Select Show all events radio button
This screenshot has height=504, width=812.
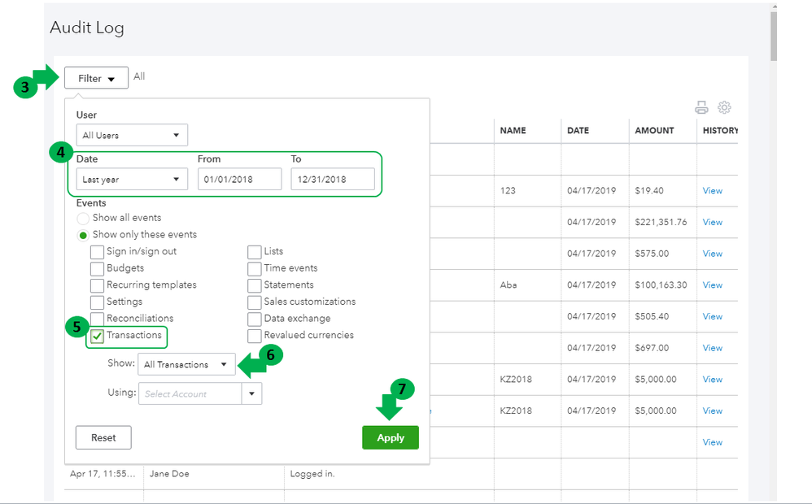pos(83,219)
